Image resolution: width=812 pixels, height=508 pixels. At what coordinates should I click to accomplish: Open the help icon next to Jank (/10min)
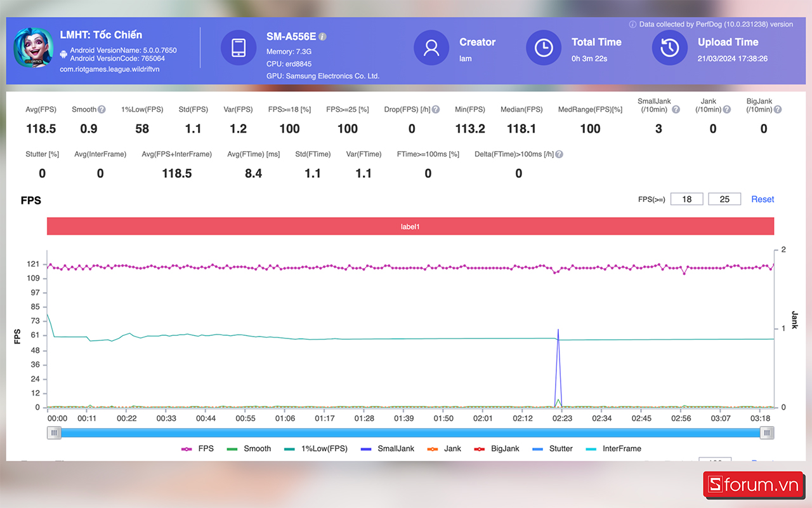pos(726,109)
